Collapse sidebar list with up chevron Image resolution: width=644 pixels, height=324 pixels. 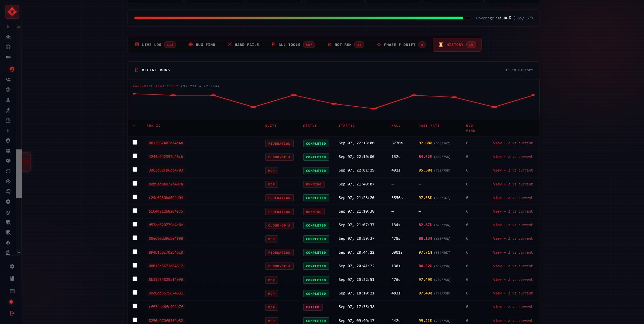[x=19, y=27]
